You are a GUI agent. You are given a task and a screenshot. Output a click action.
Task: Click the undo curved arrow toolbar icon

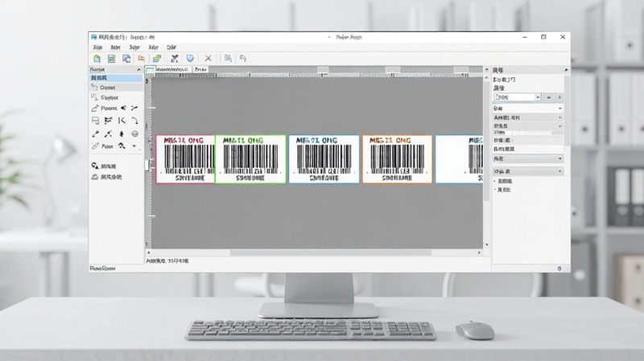[x=243, y=58]
